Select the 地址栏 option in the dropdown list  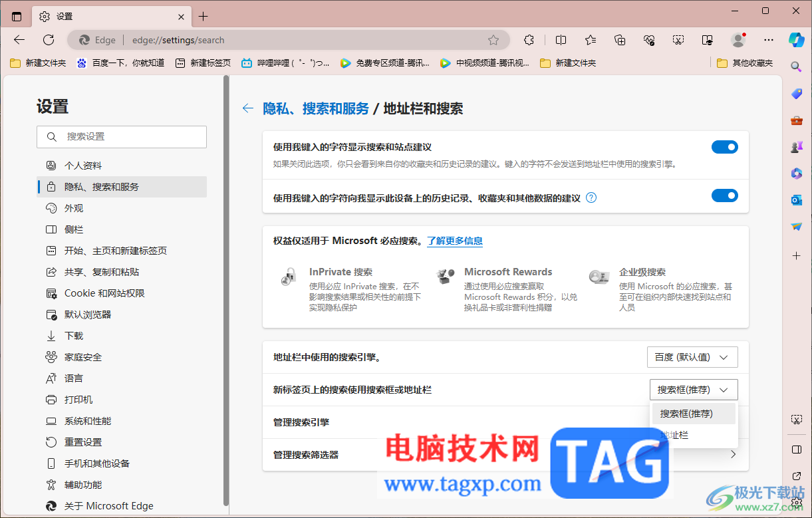pyautogui.click(x=694, y=435)
